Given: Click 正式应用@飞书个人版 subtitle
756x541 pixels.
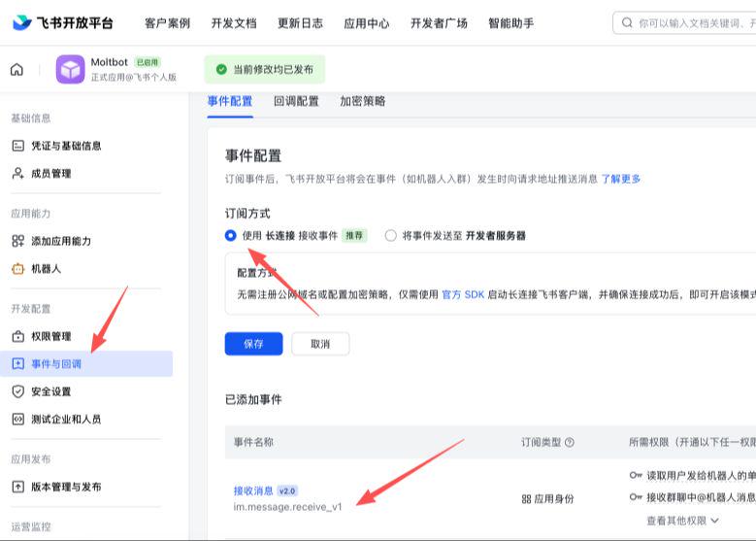Looking at the screenshot, I should pos(134,78).
